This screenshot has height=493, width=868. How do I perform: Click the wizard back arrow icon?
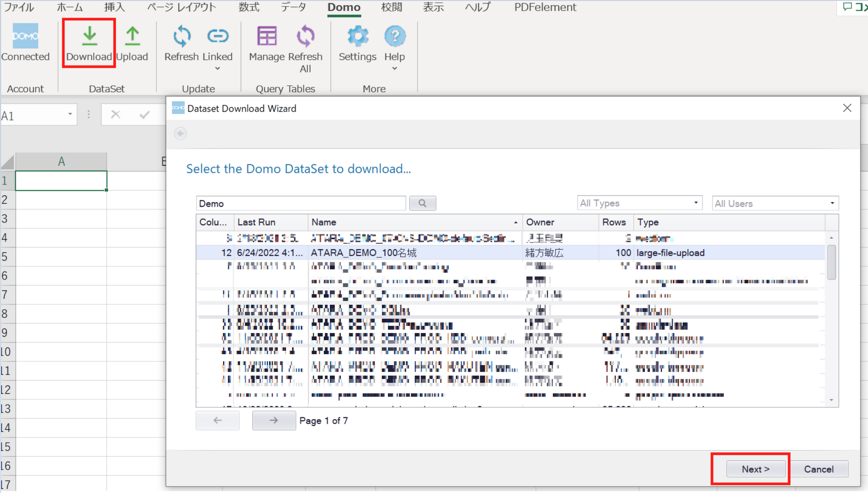181,133
